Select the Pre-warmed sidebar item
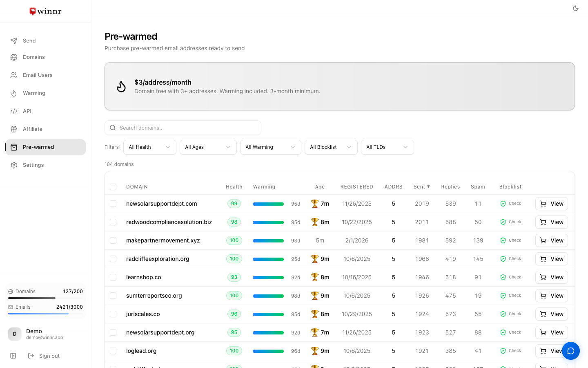 [x=45, y=147]
